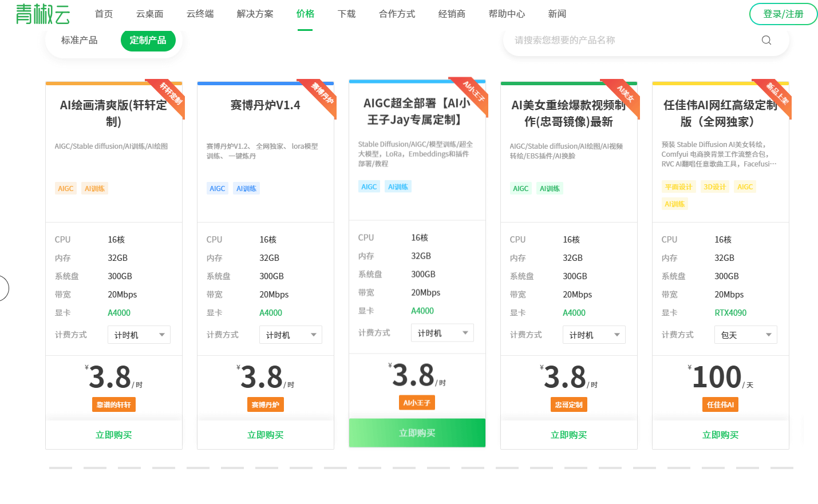
Task: Click the RTX4090 GPU link
Action: pyautogui.click(x=730, y=313)
